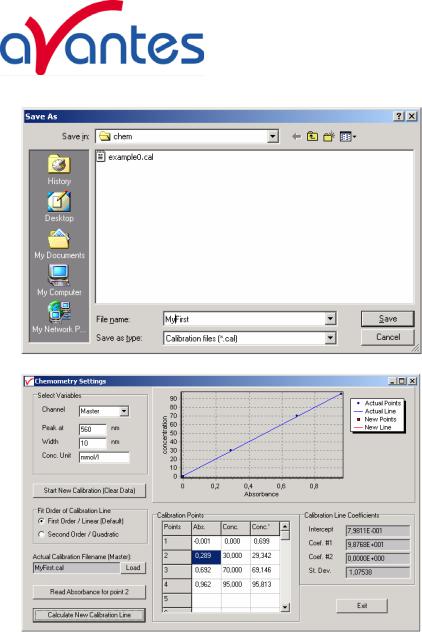Expand the Save as type dropdown
Image resolution: width=422 pixels, height=632 pixels.
pos(330,338)
